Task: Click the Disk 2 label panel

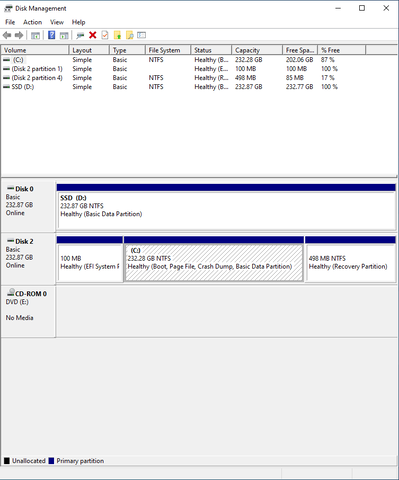Action: (x=28, y=259)
